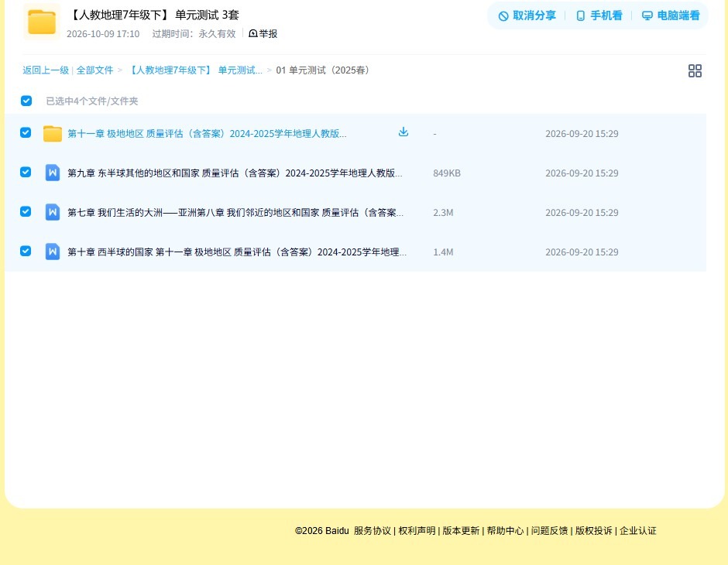Click the 已选中4个文件/文件夹 label

click(x=92, y=101)
